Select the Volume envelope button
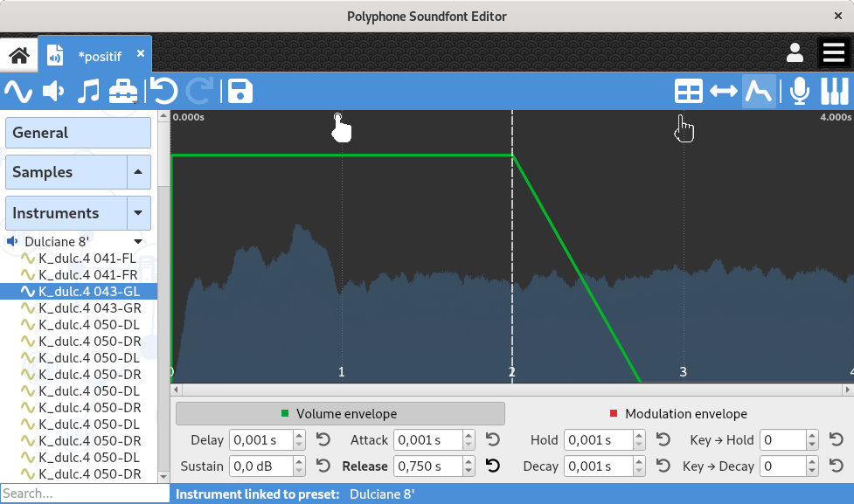 tap(340, 414)
